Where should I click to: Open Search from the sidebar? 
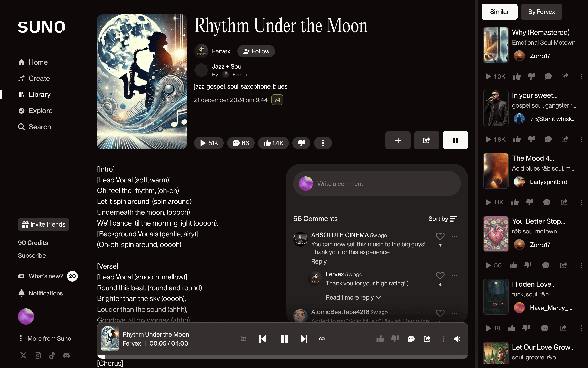35,127
